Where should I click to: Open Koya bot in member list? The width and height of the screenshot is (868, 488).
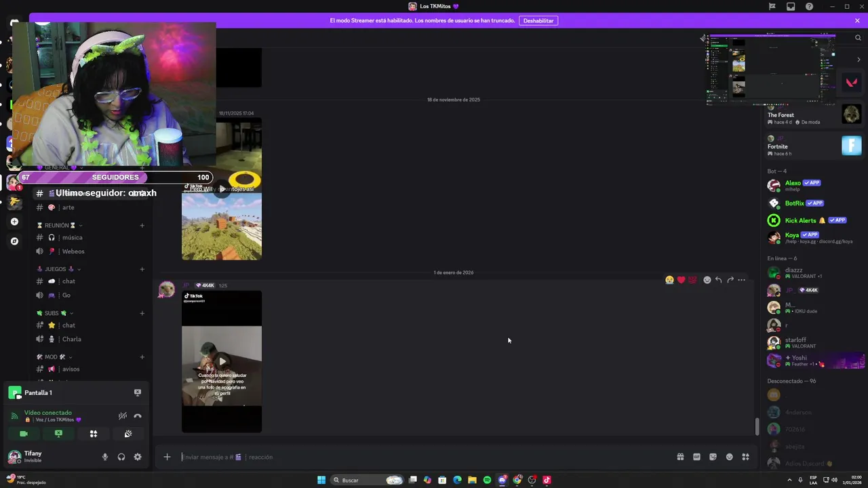pyautogui.click(x=814, y=237)
